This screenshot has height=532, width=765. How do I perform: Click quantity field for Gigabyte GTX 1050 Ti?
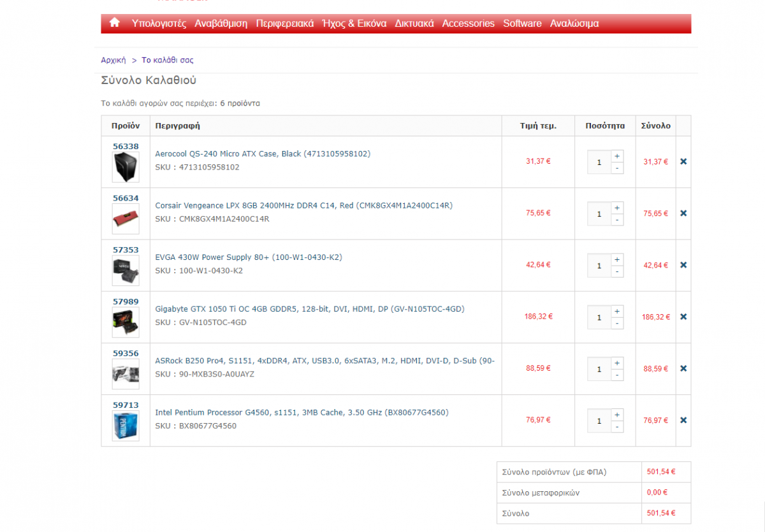click(599, 317)
